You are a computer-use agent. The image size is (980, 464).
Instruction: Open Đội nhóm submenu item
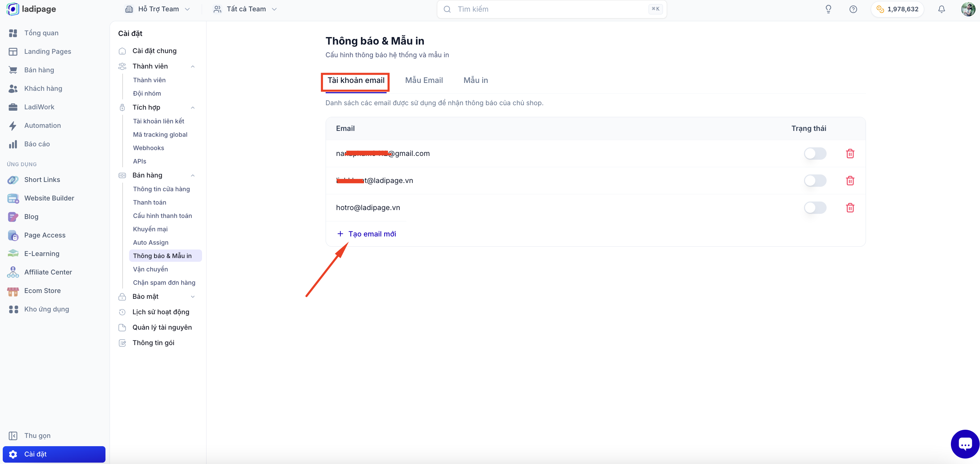147,94
